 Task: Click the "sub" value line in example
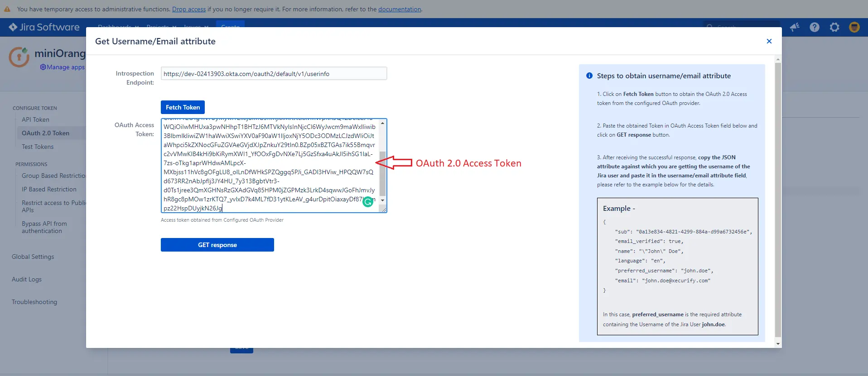click(683, 232)
